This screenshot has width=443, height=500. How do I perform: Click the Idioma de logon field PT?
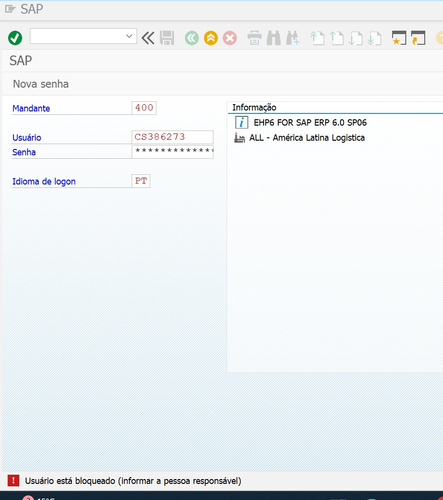point(141,181)
